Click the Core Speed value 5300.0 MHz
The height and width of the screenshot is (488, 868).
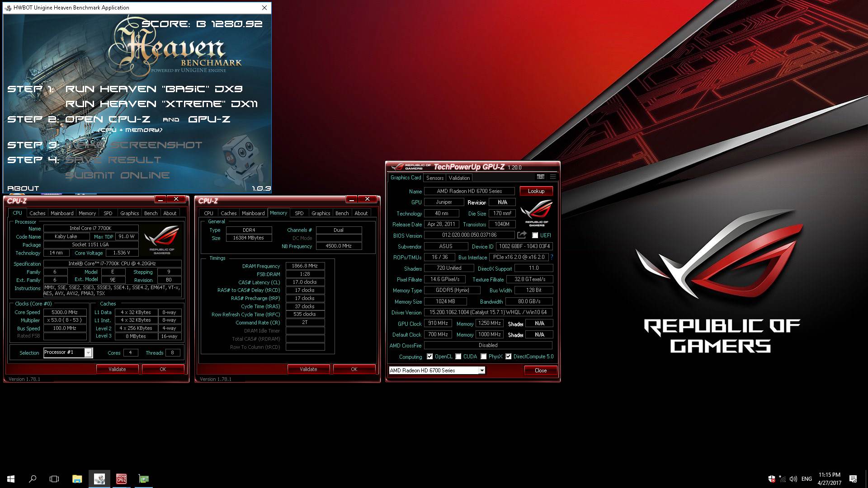click(x=65, y=312)
